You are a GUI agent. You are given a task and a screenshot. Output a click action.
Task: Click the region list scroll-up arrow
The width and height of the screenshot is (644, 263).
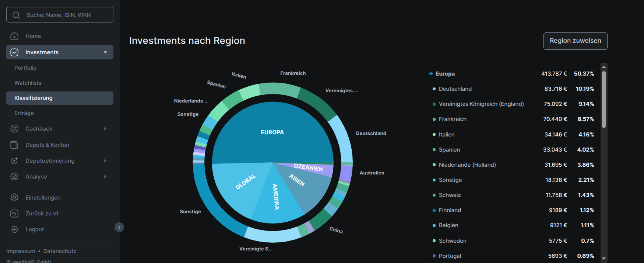(x=603, y=67)
